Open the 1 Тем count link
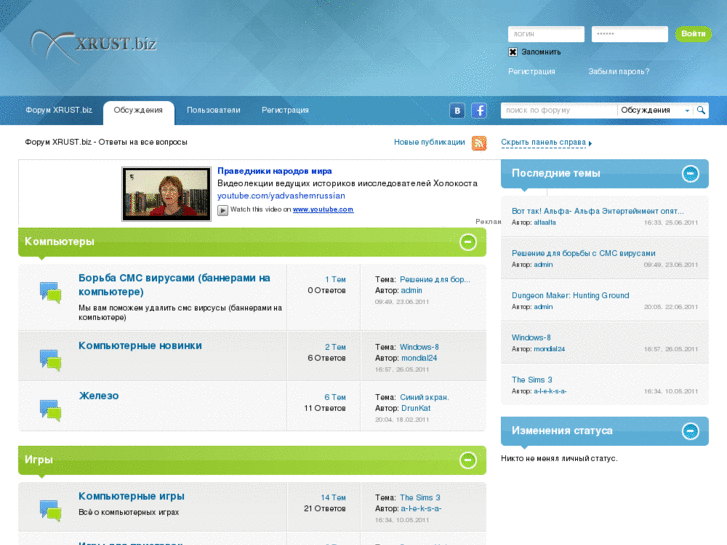This screenshot has width=727, height=545. [x=335, y=279]
